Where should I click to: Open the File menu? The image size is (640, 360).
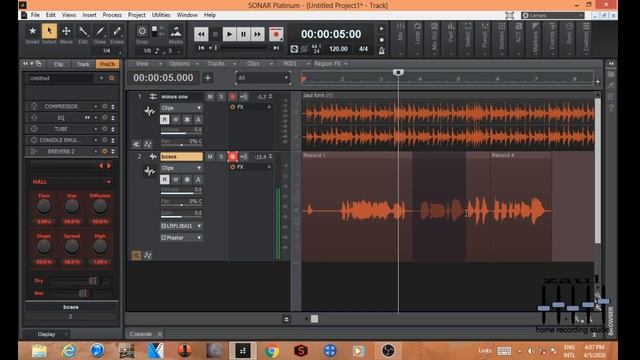coord(36,15)
